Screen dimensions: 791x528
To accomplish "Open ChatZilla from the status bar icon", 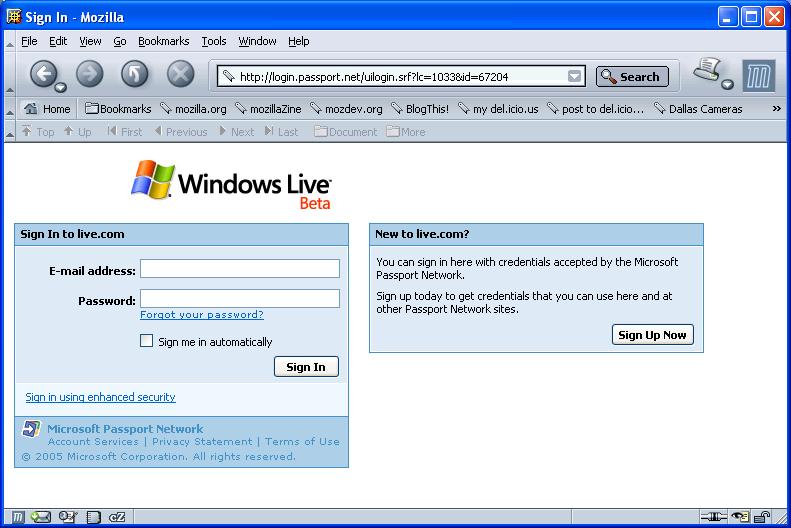I will pyautogui.click(x=117, y=517).
